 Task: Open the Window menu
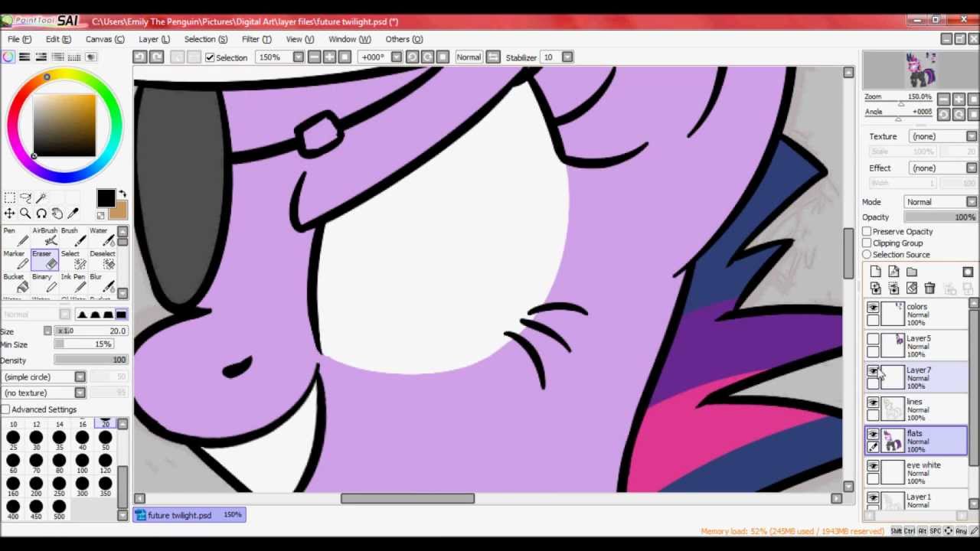click(x=350, y=39)
